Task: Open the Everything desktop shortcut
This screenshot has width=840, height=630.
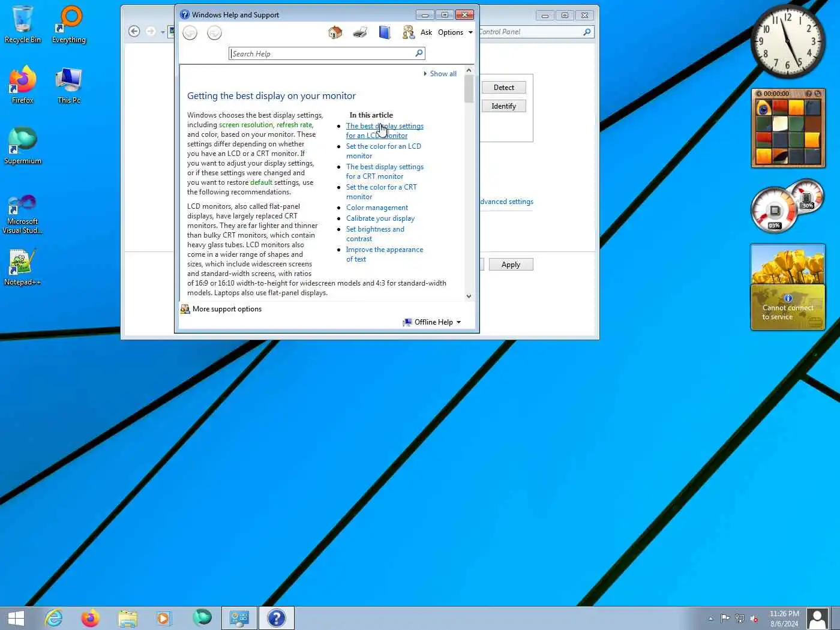Action: [x=69, y=25]
